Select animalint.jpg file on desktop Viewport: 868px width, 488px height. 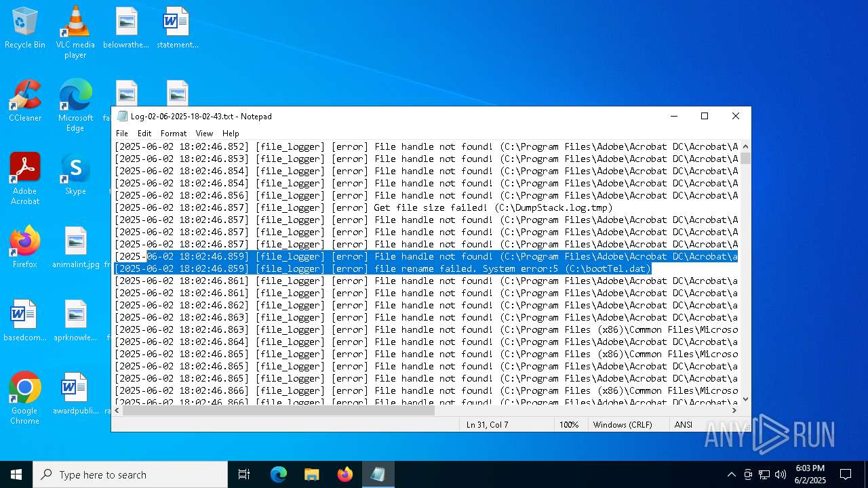coord(75,247)
